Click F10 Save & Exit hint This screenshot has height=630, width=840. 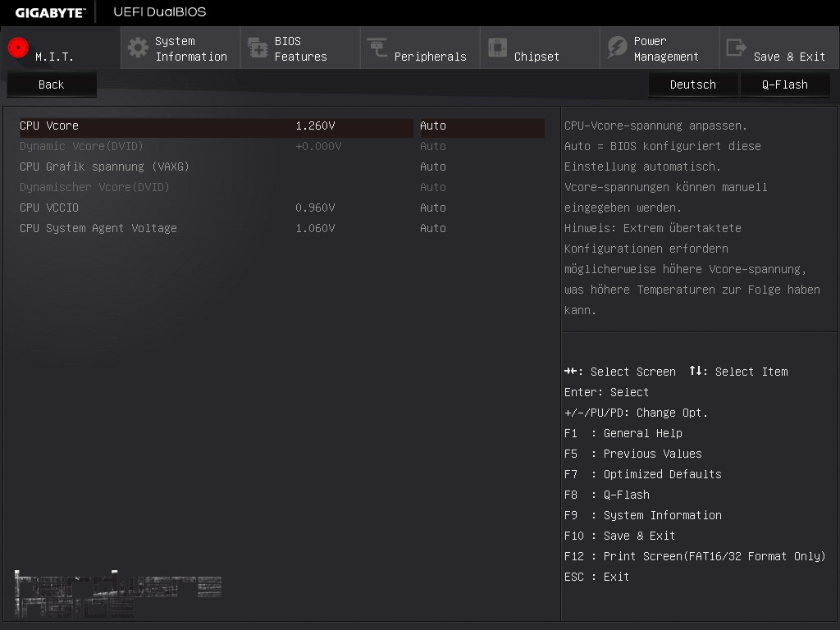pyautogui.click(x=620, y=536)
